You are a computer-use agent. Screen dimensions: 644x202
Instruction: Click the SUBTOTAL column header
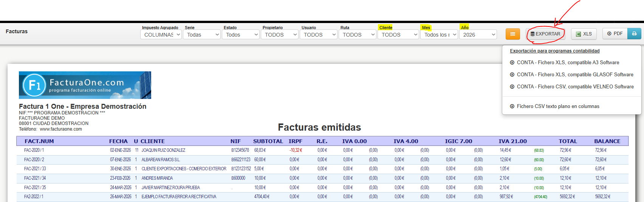tap(268, 141)
